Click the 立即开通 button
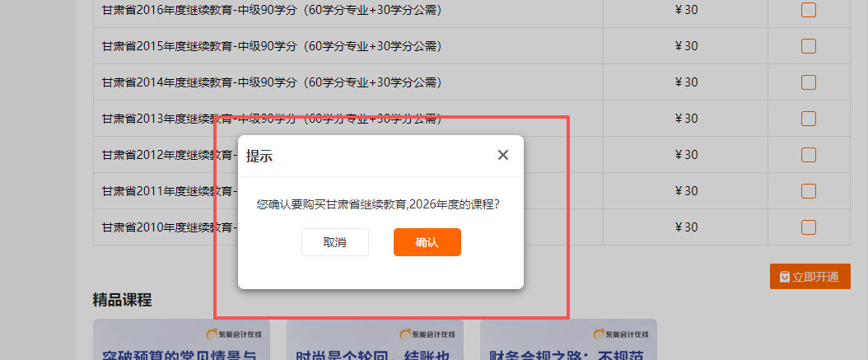 tap(810, 276)
